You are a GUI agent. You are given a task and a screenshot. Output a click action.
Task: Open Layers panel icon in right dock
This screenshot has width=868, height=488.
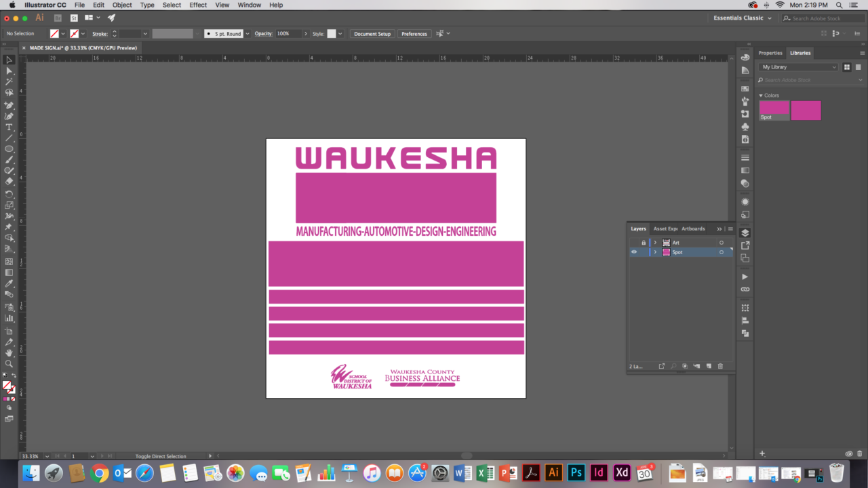pyautogui.click(x=745, y=232)
